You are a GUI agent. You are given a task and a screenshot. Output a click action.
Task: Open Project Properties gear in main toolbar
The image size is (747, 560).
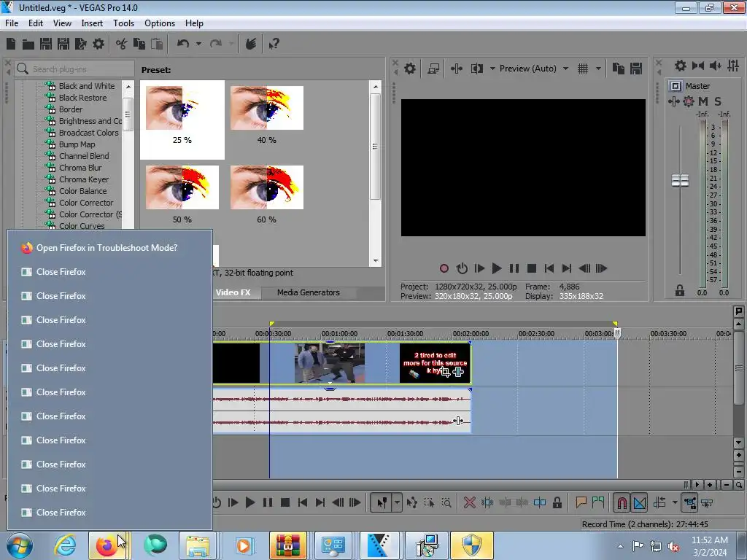98,44
